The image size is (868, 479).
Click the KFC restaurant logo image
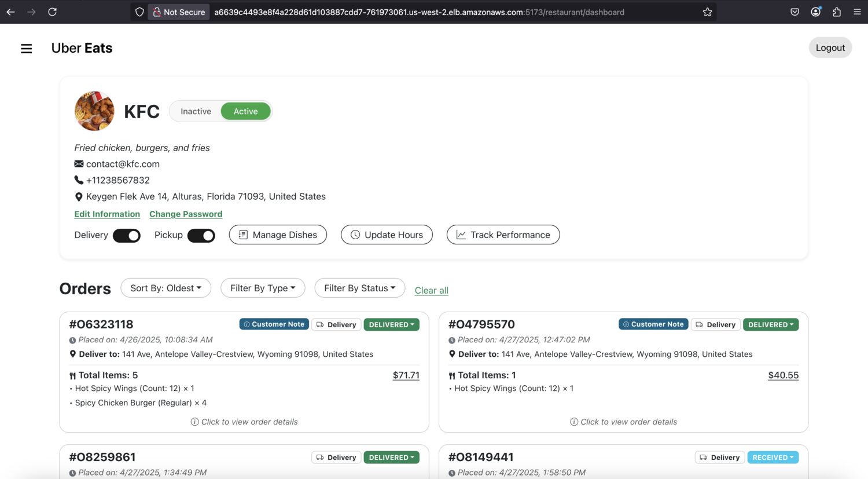(94, 111)
